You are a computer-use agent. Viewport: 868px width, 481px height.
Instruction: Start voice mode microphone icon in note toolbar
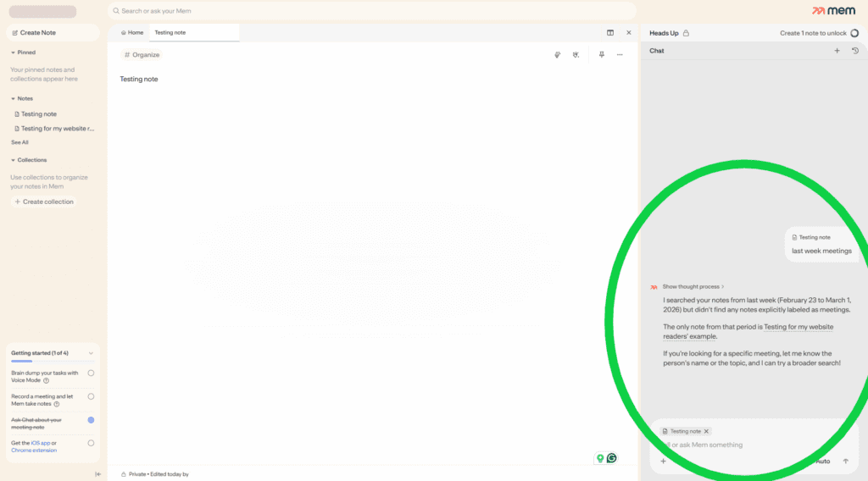click(558, 55)
